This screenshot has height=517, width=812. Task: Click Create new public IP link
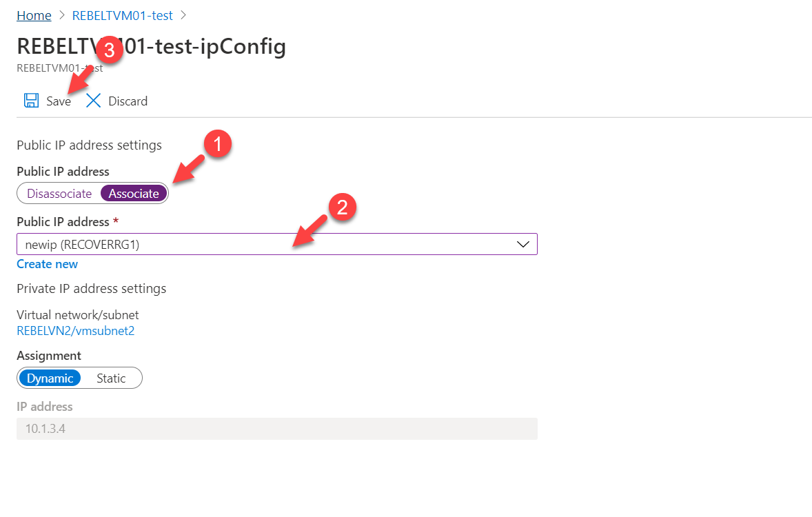47,264
